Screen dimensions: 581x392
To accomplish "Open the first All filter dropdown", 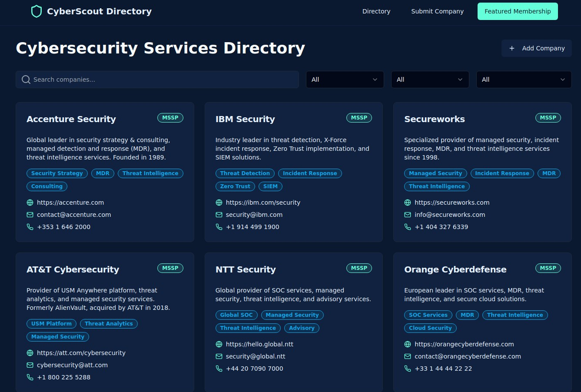I will coord(345,80).
